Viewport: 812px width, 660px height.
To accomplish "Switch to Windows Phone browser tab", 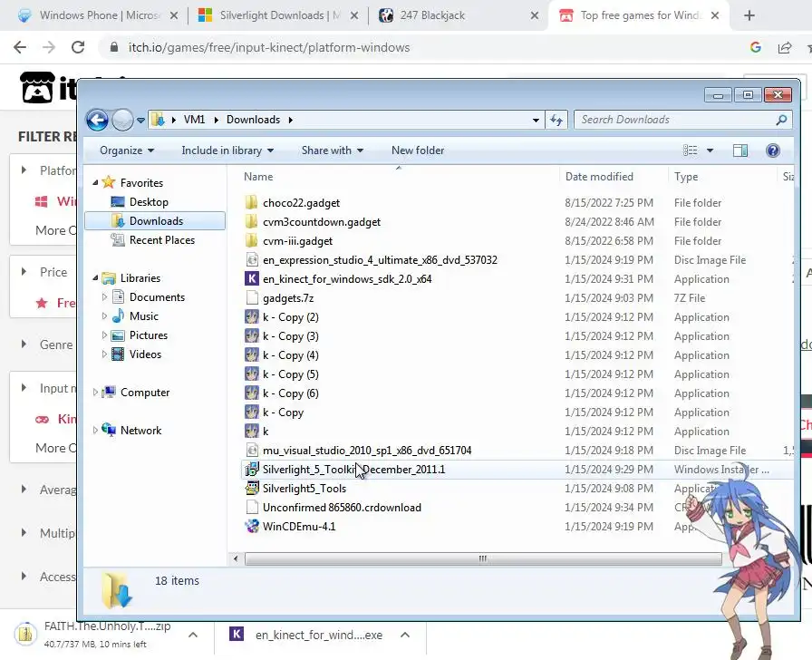I will pyautogui.click(x=99, y=15).
